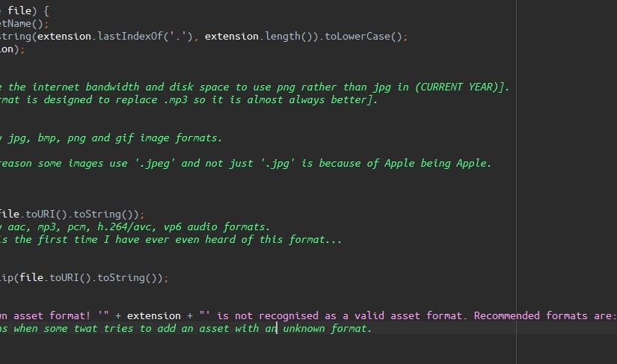Click the vertical right margin guide line

(516, 182)
